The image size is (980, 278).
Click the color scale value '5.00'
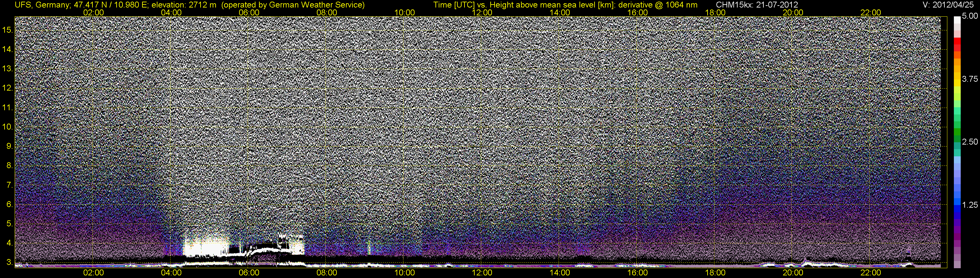click(x=970, y=16)
